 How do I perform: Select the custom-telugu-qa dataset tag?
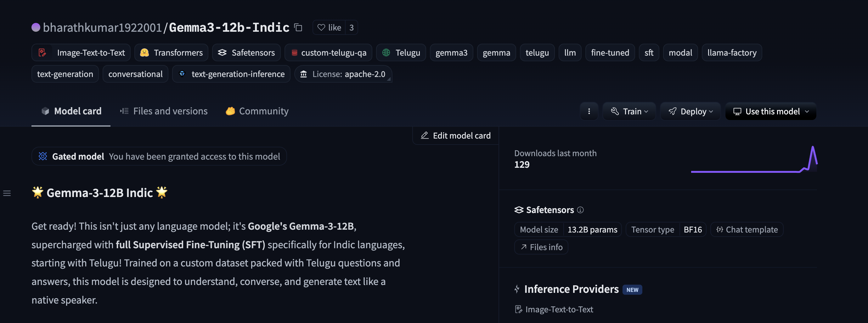click(328, 52)
